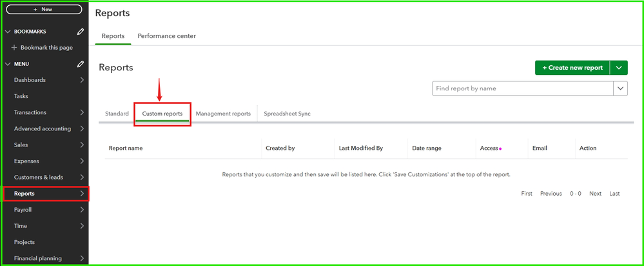The image size is (644, 266).
Task: Expand the Expenses submenu arrow
Action: coord(82,161)
